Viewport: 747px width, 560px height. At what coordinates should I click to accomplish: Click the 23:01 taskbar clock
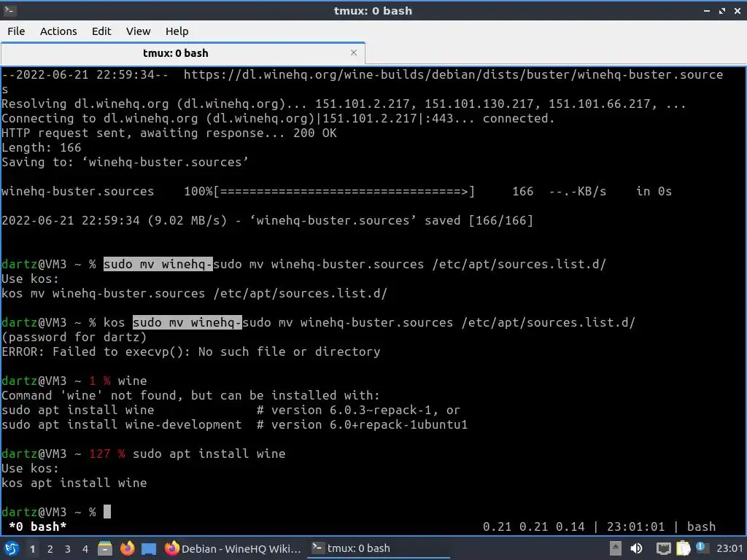pyautogui.click(x=729, y=548)
